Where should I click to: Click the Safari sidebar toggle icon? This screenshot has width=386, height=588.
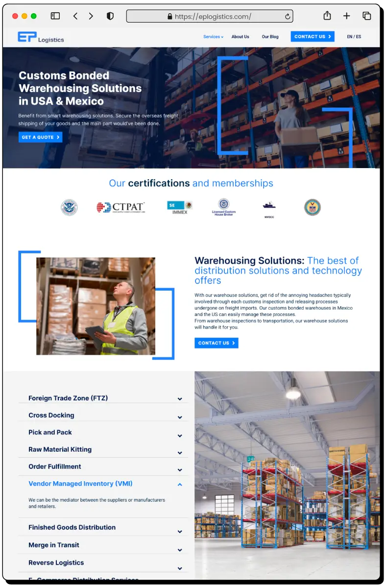(x=55, y=16)
